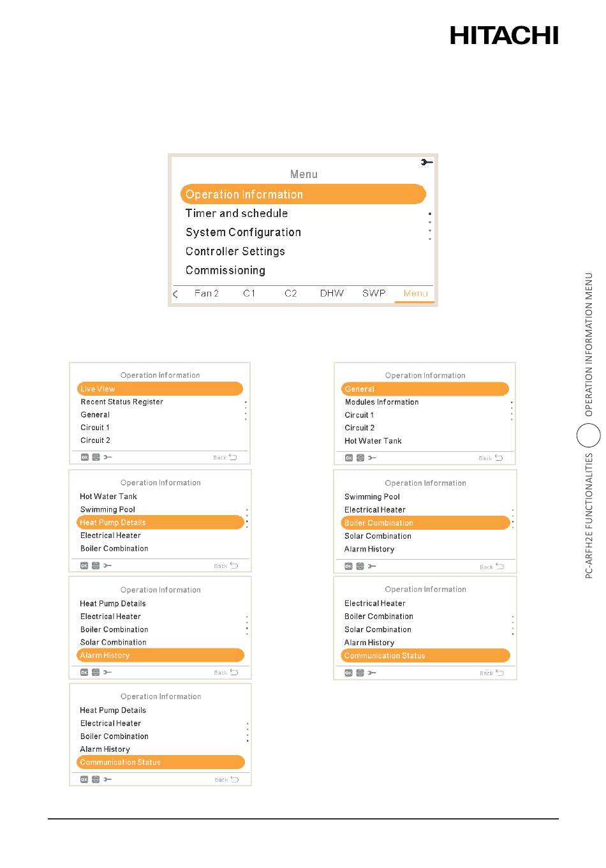Click up/down arrows icon in Heat Pump Details panel
Screen dimensions: 606x868
point(96,565)
